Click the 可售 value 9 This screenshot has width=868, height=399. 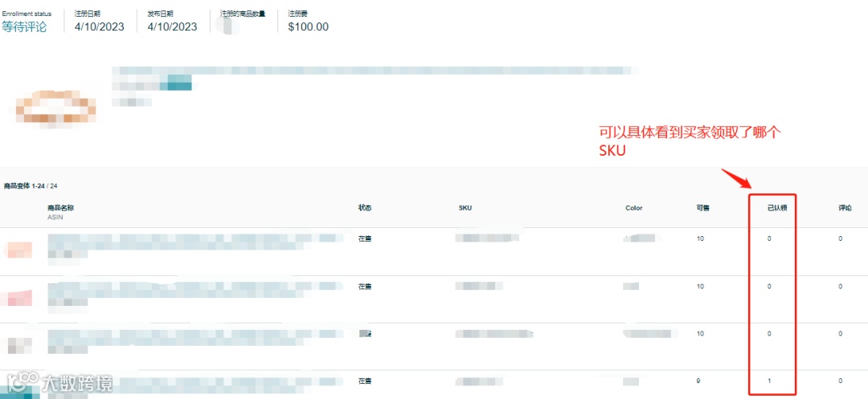(699, 381)
